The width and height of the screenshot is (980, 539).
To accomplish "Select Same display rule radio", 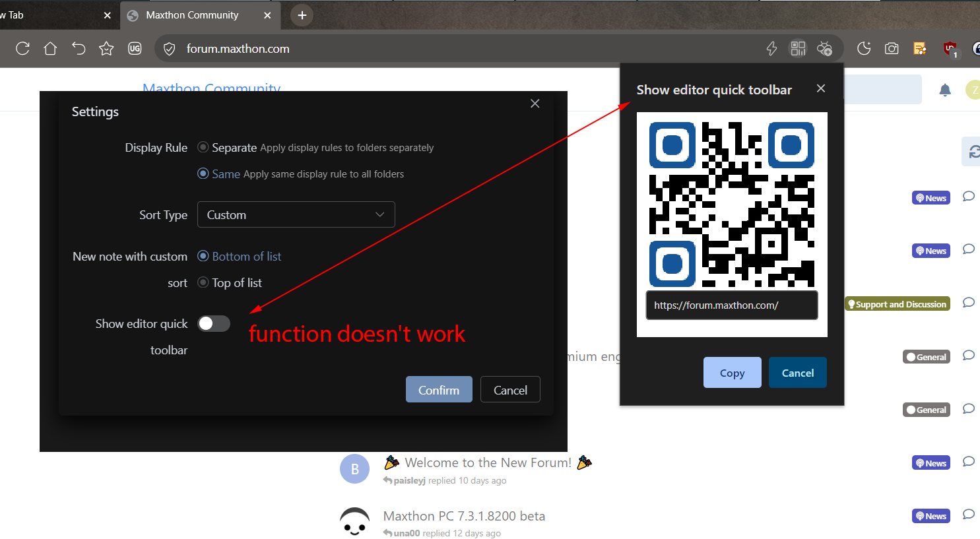I will coord(203,174).
